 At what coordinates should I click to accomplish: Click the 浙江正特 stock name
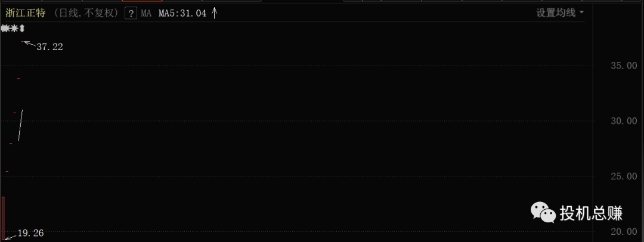[26, 13]
